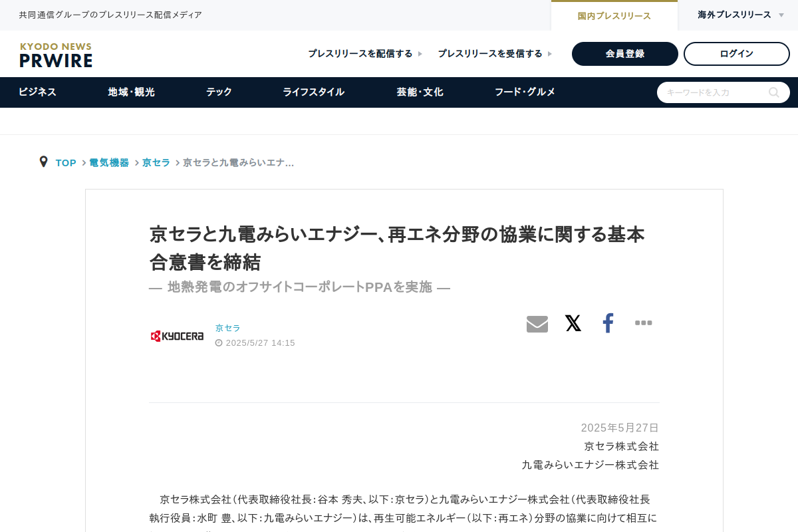The image size is (798, 532).
Task: Click the article headline text
Action: [x=397, y=248]
